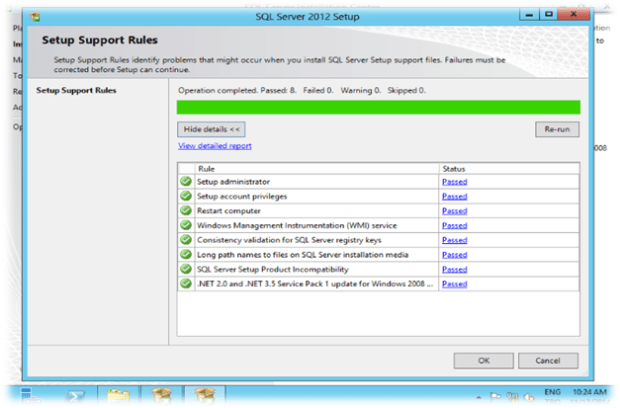Image resolution: width=620 pixels, height=408 pixels.
Task: Click the green check icon beside Restart computer
Action: [x=186, y=211]
